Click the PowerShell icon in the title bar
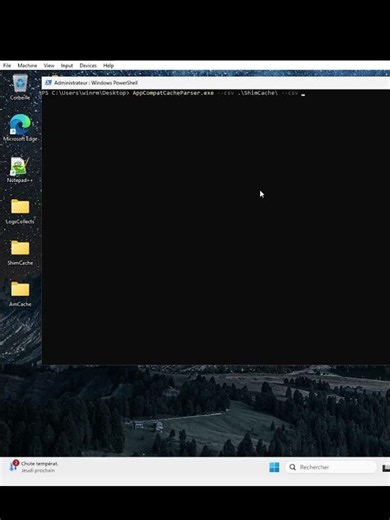The image size is (390, 520). click(x=48, y=83)
